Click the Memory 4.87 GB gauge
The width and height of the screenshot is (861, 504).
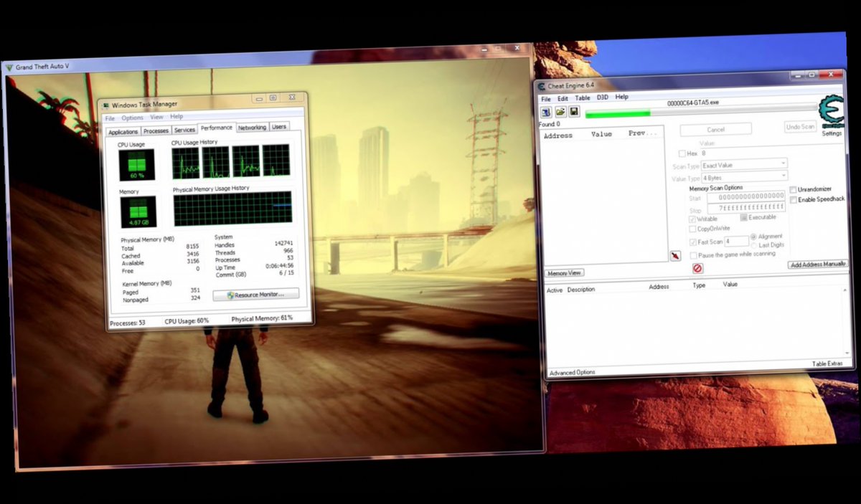click(138, 213)
